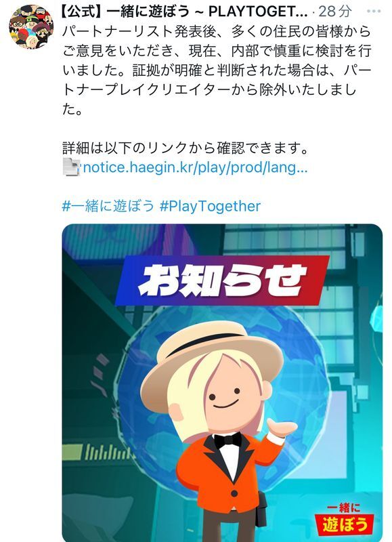Image resolution: width=392 pixels, height=542 pixels.
Task: Open the #PlayTogether hashtag
Action: tap(210, 206)
